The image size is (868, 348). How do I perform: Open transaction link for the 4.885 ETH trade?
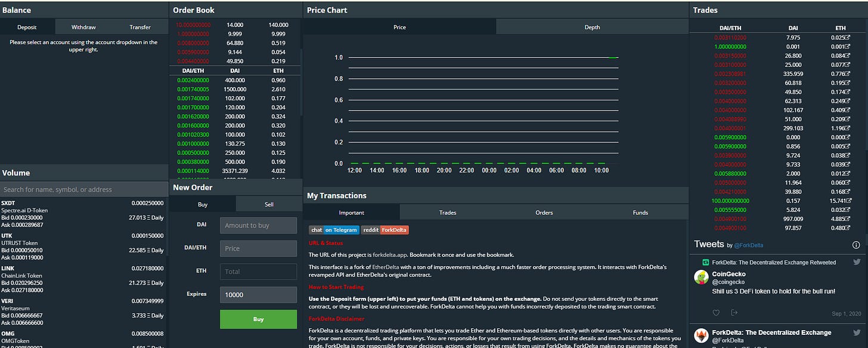click(849, 219)
